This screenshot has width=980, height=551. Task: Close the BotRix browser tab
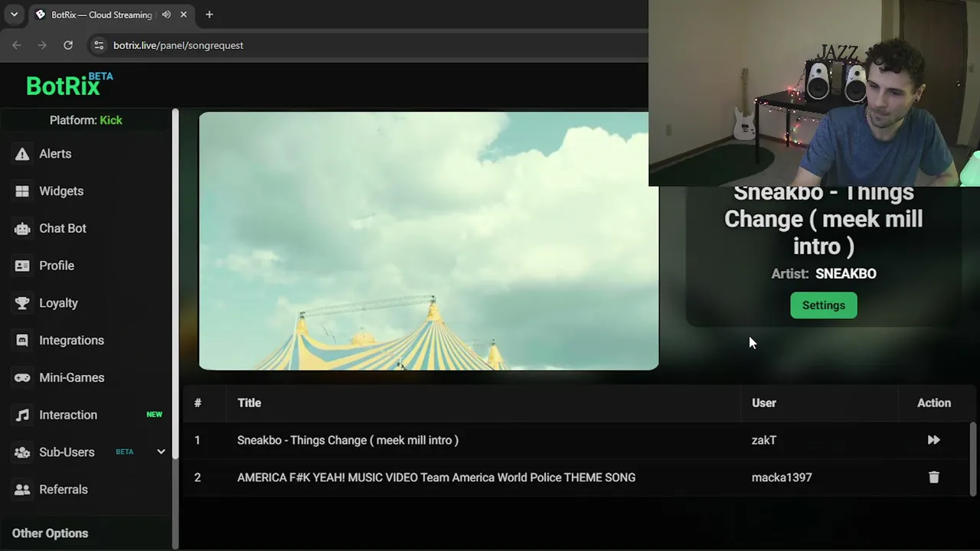pyautogui.click(x=184, y=15)
